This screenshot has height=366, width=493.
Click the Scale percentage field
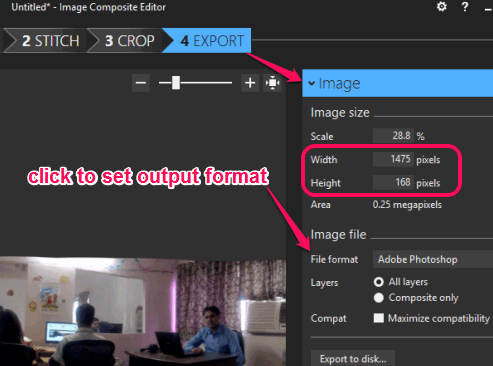(393, 136)
